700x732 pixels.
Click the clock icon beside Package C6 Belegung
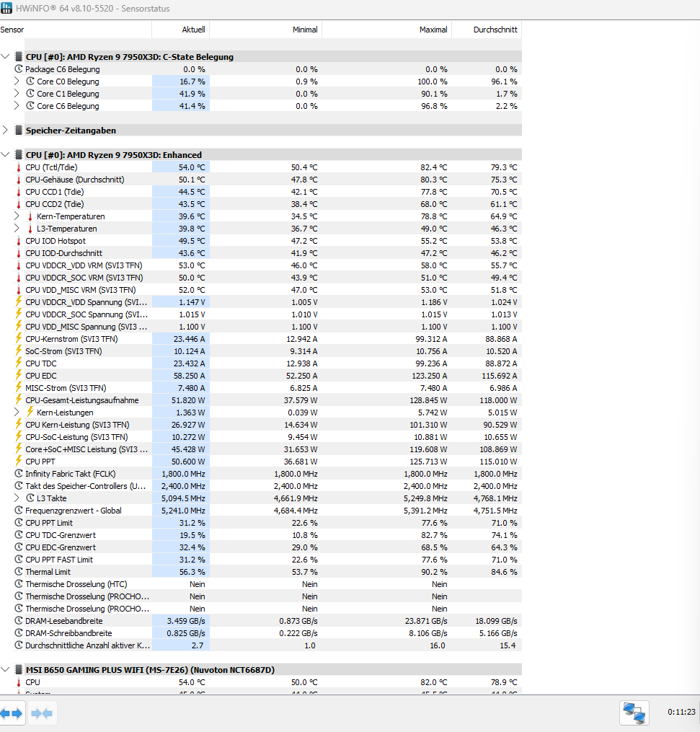click(x=19, y=69)
